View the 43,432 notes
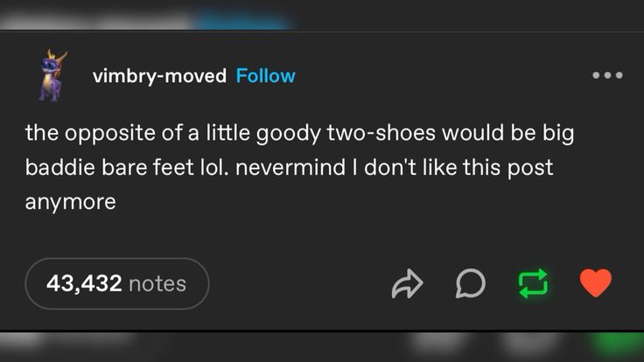Viewport: 644px width, 362px height. tap(116, 283)
